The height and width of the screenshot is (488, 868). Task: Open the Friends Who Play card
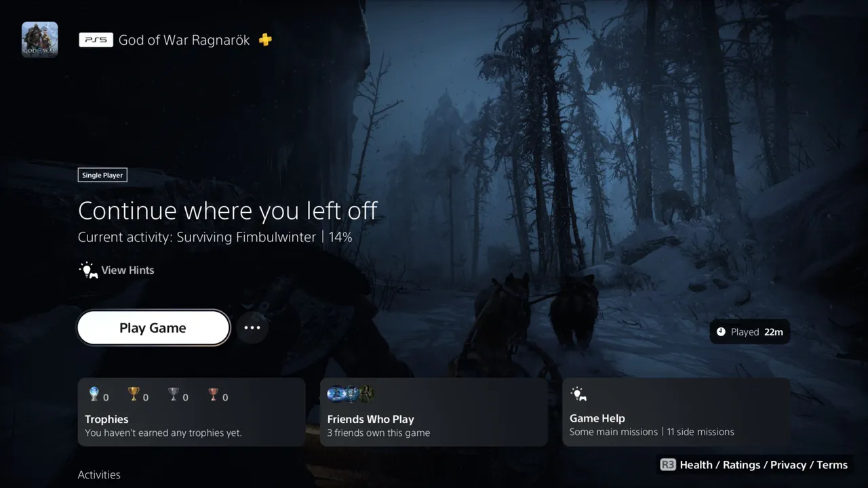(434, 412)
